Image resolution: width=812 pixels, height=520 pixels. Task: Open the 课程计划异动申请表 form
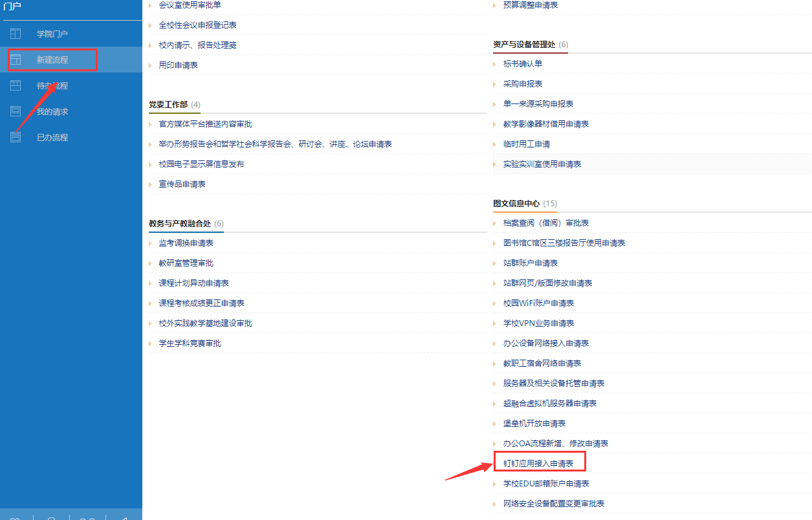[193, 283]
